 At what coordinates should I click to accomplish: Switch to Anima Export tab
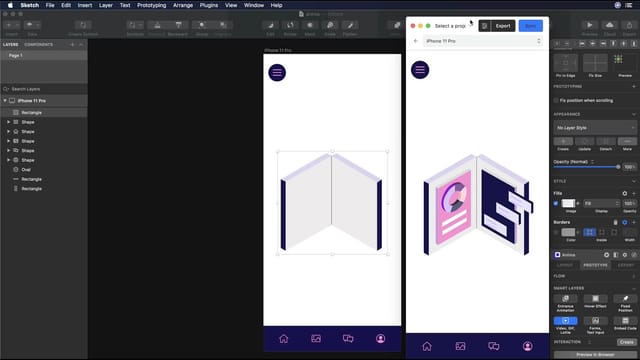pyautogui.click(x=626, y=265)
